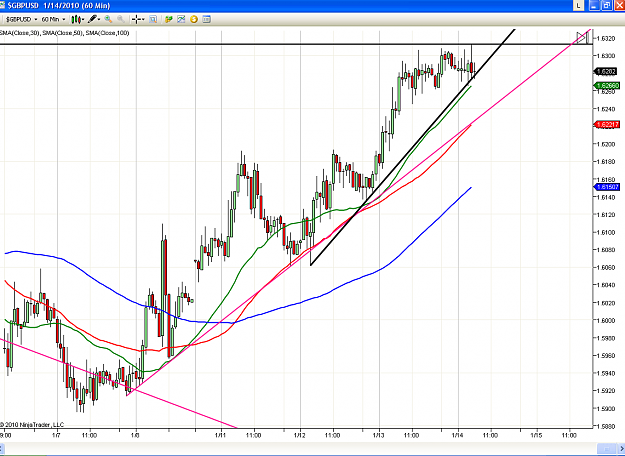Open the data box window icon
The image size is (625, 456).
153,19
